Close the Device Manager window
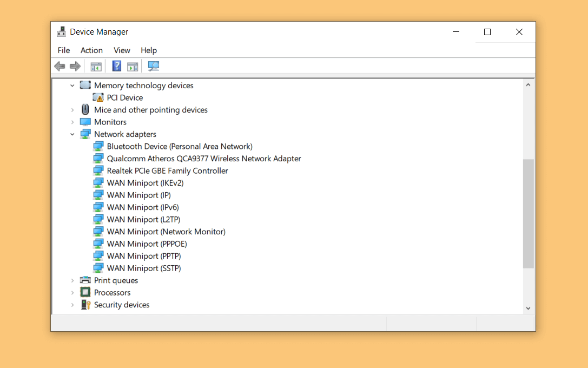Screen dimensions: 588x368 coord(519,32)
